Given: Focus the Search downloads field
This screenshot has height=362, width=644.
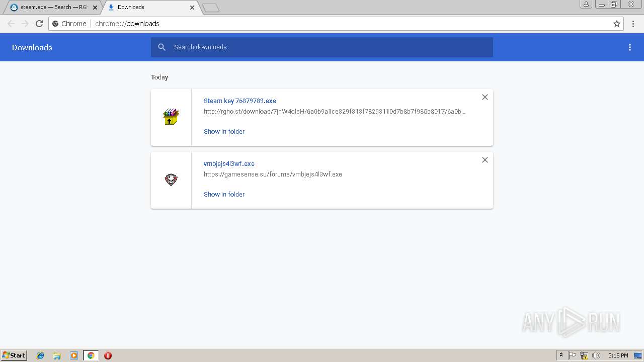Looking at the screenshot, I should pos(322,47).
